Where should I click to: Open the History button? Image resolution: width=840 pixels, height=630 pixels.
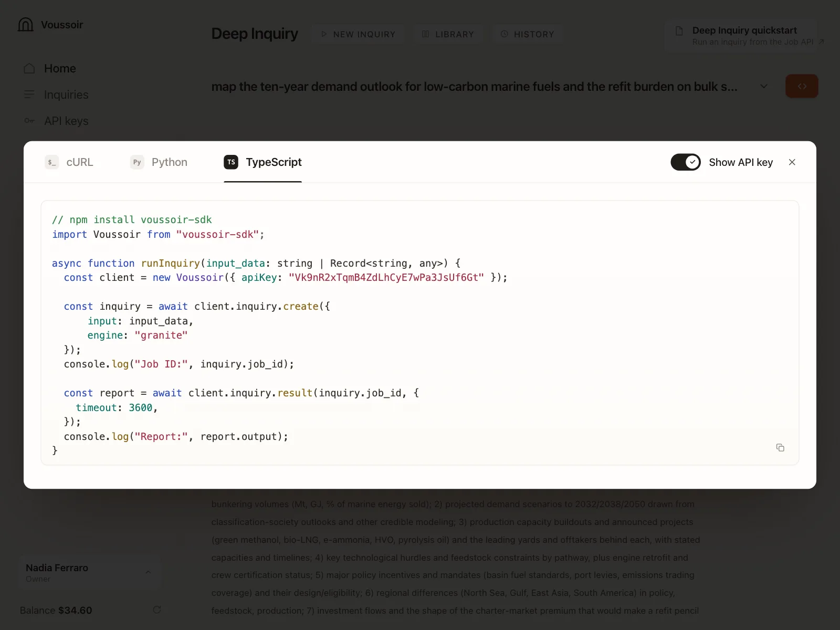coord(527,34)
